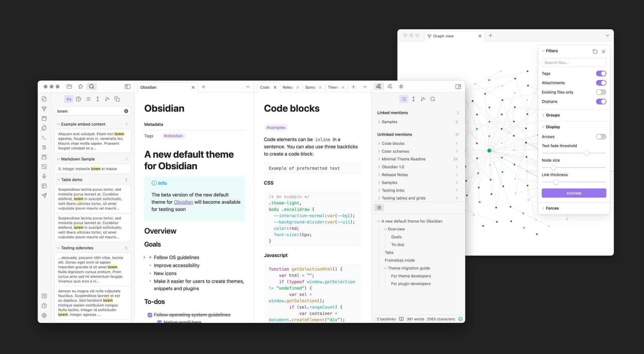The image size is (644, 354).
Task: Turn on Arrows display toggle
Action: [601, 137]
